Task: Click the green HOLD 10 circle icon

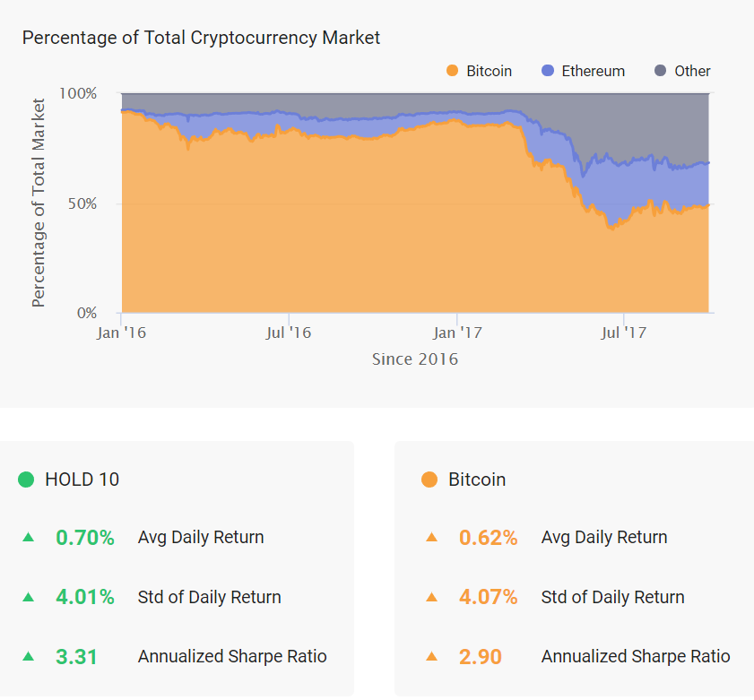Action: click(26, 480)
